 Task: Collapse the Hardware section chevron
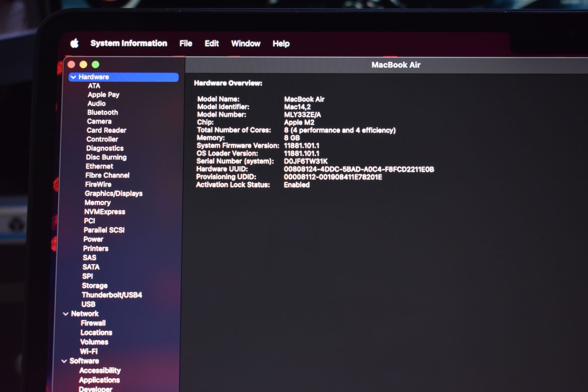tap(73, 77)
